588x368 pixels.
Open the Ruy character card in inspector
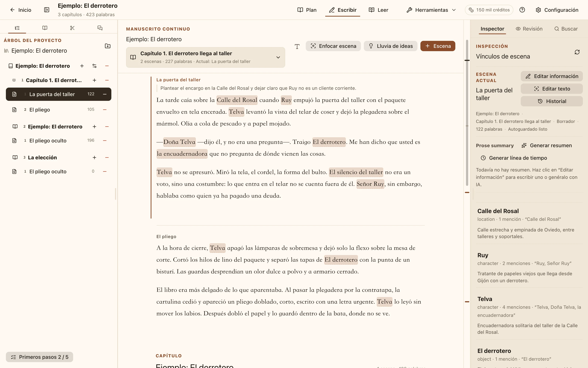(x=529, y=268)
